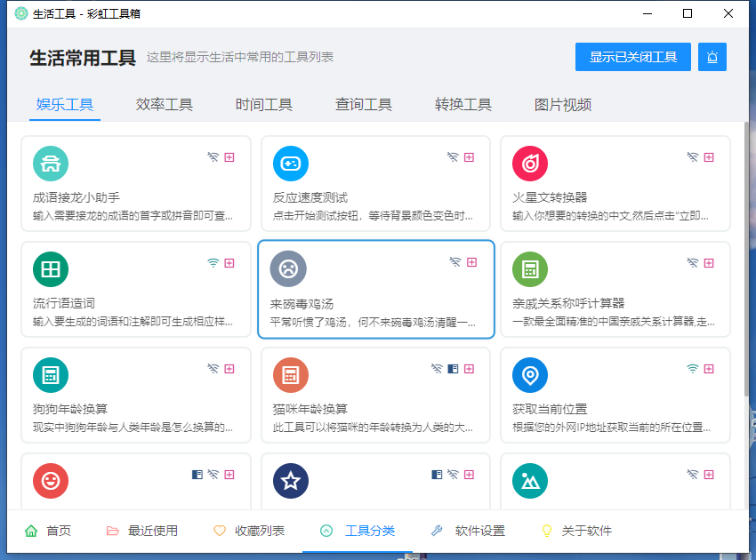Click the 亲戚关系称呼计算器 calculator icon

[x=530, y=268]
